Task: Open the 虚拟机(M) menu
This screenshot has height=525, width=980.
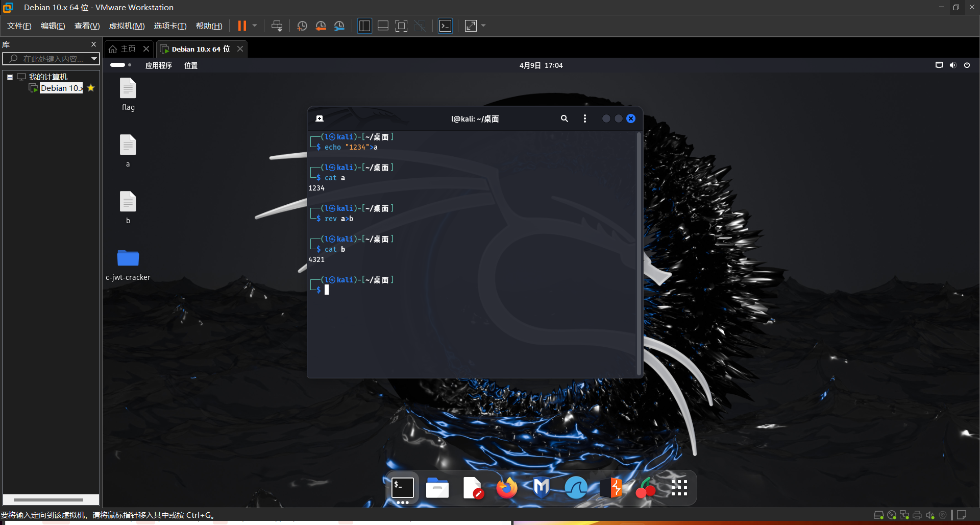Action: point(127,26)
